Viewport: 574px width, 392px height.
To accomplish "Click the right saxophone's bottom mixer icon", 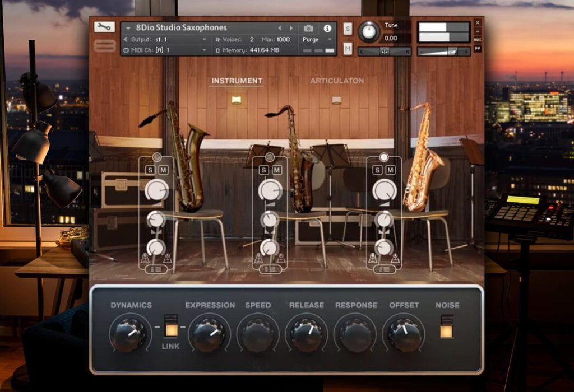I will pyautogui.click(x=385, y=269).
